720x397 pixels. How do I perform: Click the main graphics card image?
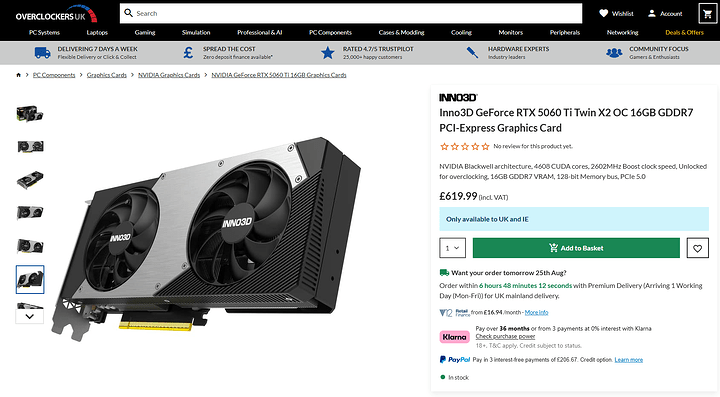click(207, 239)
